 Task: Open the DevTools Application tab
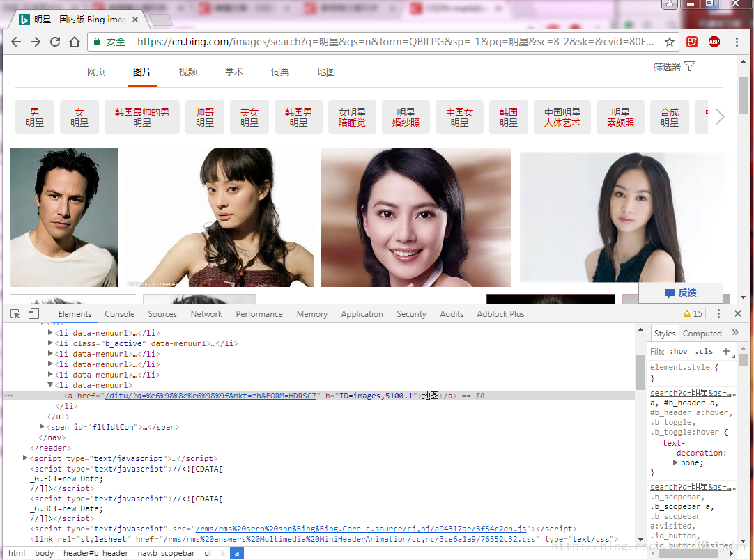click(x=362, y=314)
